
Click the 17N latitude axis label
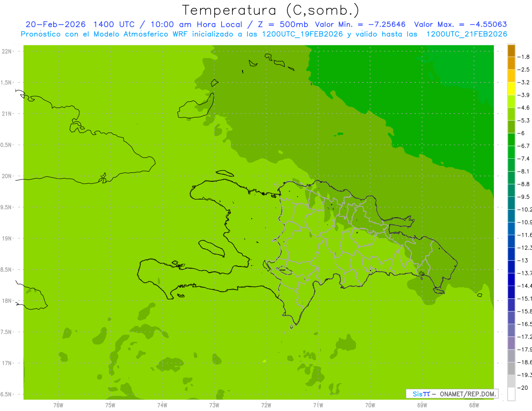point(6,363)
